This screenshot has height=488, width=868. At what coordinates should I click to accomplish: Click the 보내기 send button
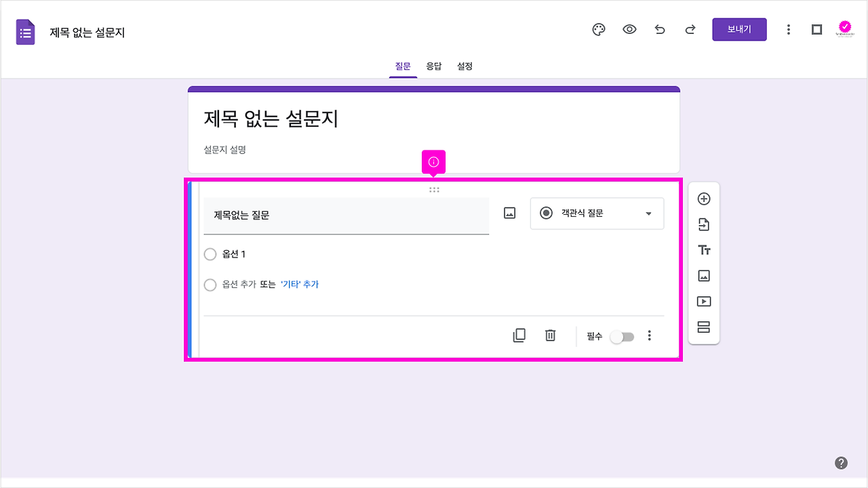coord(739,29)
